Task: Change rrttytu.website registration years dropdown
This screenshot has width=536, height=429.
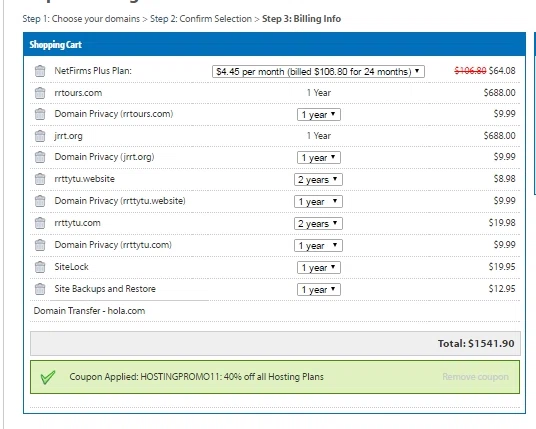Action: 318,179
